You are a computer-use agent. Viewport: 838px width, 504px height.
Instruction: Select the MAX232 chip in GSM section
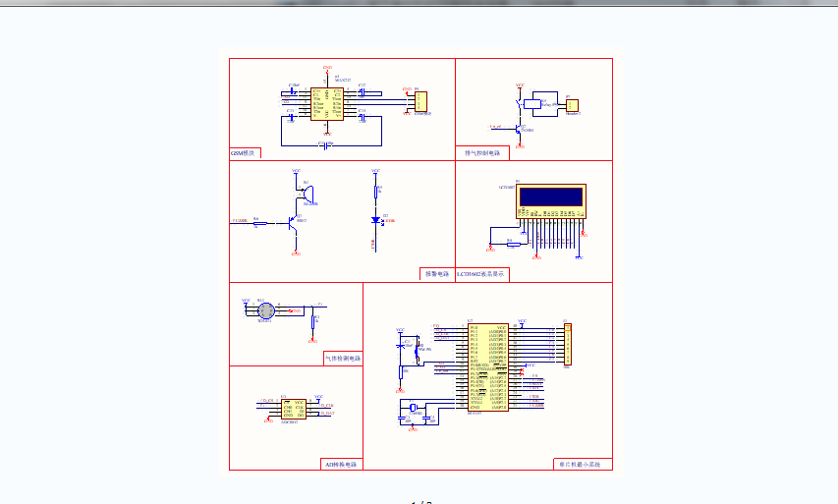point(326,104)
